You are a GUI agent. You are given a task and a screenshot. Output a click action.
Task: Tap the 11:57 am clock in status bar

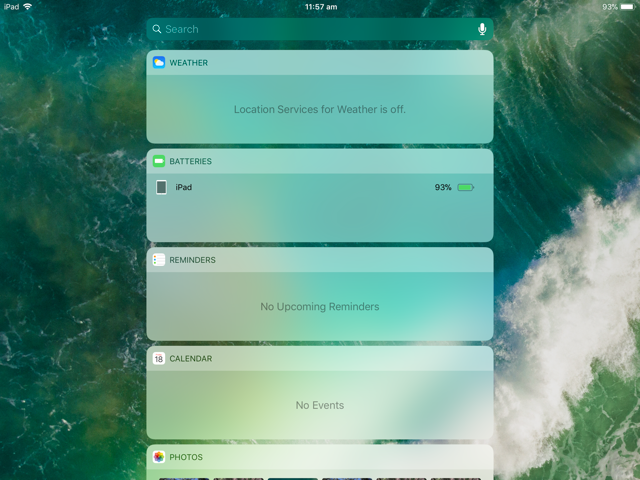[321, 7]
